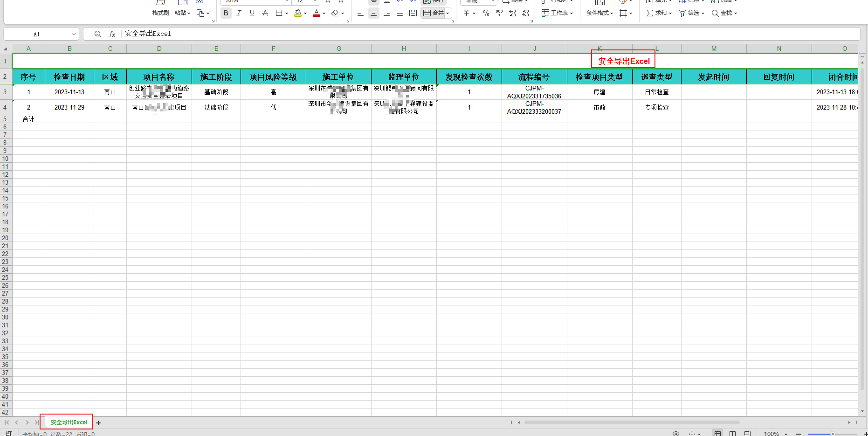The width and height of the screenshot is (868, 436).
Task: Open the 查找 find dropdown
Action: coord(724,13)
